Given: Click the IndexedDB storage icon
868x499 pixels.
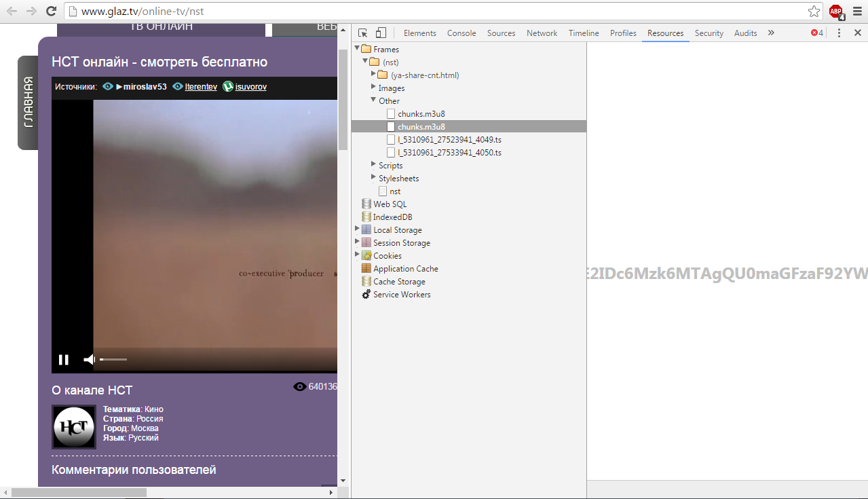Looking at the screenshot, I should (x=365, y=217).
